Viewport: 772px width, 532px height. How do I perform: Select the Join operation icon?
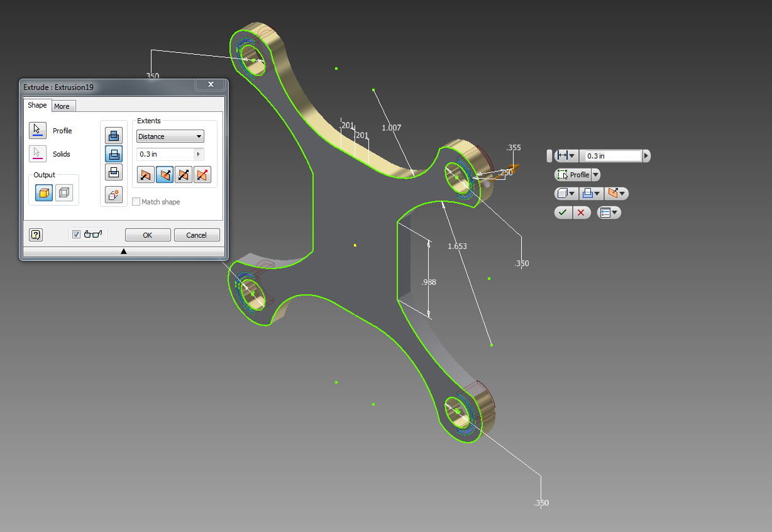pyautogui.click(x=114, y=135)
